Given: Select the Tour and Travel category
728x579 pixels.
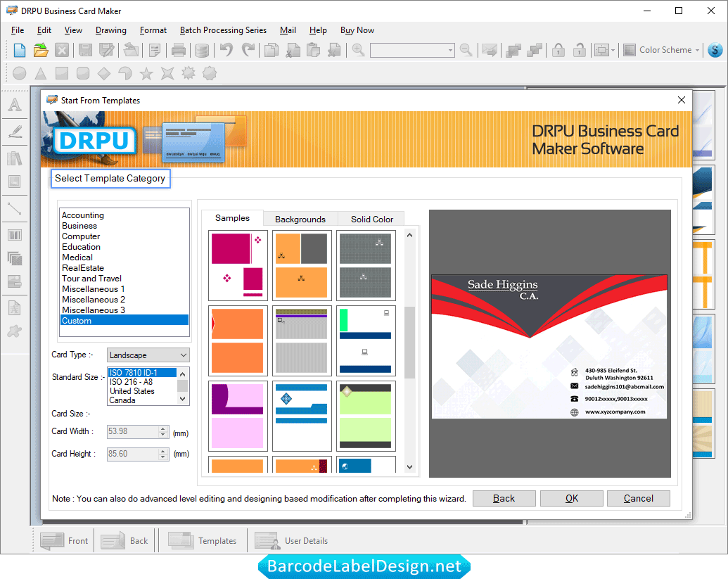Looking at the screenshot, I should [x=92, y=279].
